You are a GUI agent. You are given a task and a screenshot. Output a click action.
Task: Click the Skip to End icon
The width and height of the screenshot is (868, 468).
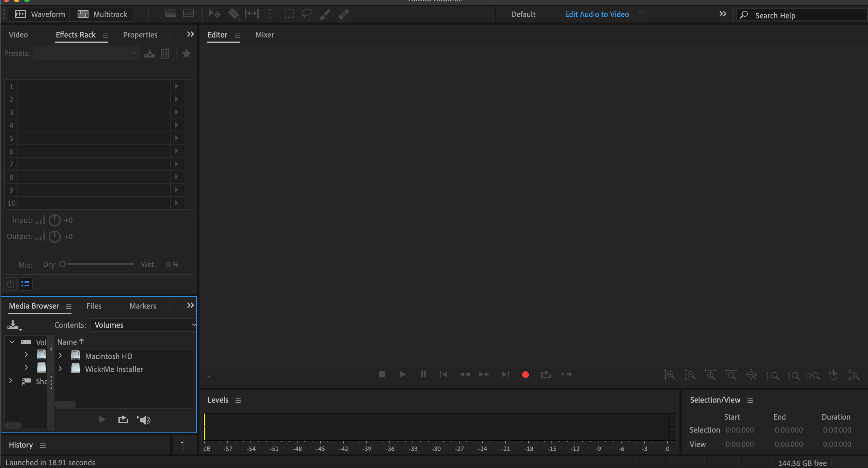(x=505, y=374)
